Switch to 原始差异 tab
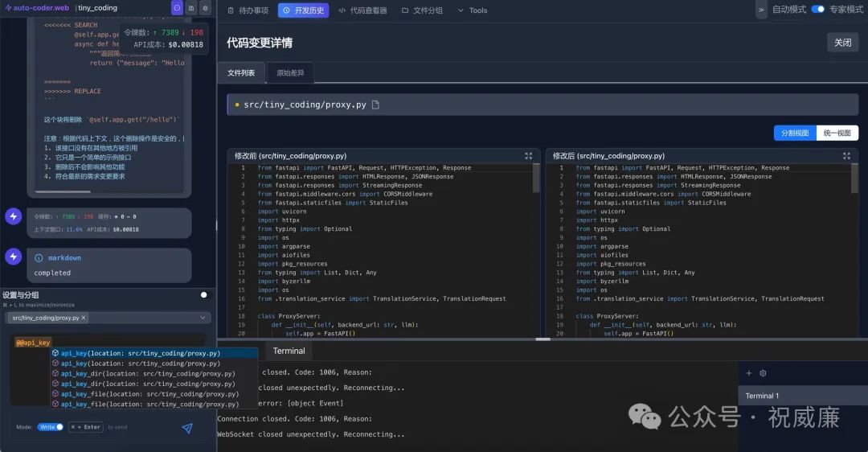Screen dimensions: 868x452 click(x=290, y=73)
